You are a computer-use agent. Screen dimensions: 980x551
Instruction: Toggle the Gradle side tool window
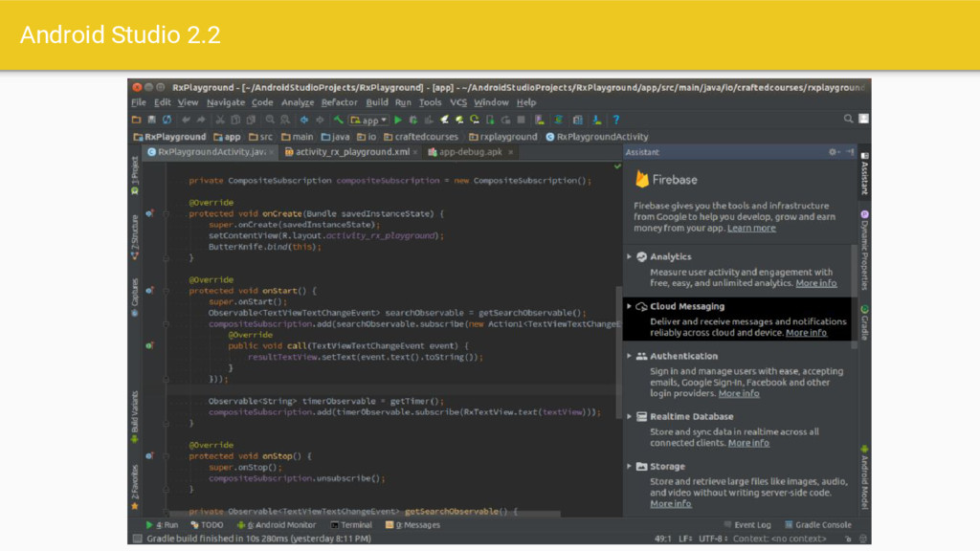point(864,323)
